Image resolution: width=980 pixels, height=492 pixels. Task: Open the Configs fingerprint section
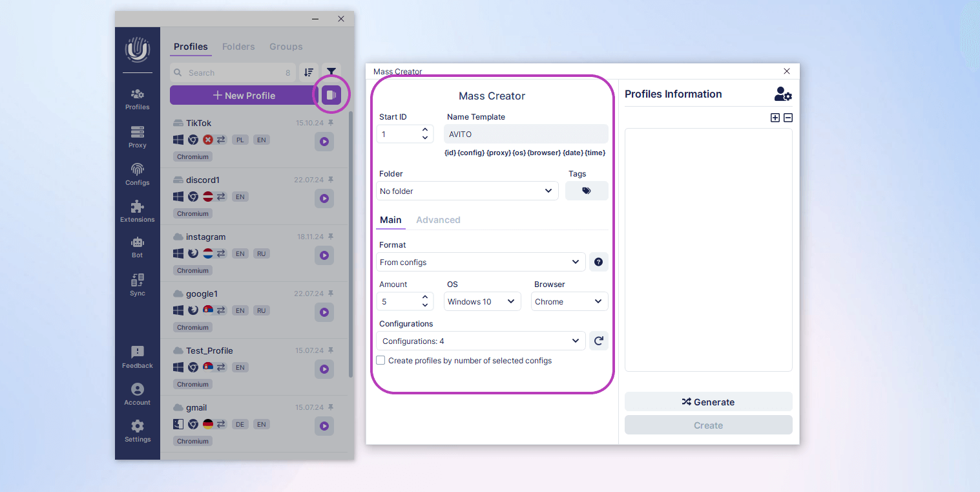coord(137,174)
